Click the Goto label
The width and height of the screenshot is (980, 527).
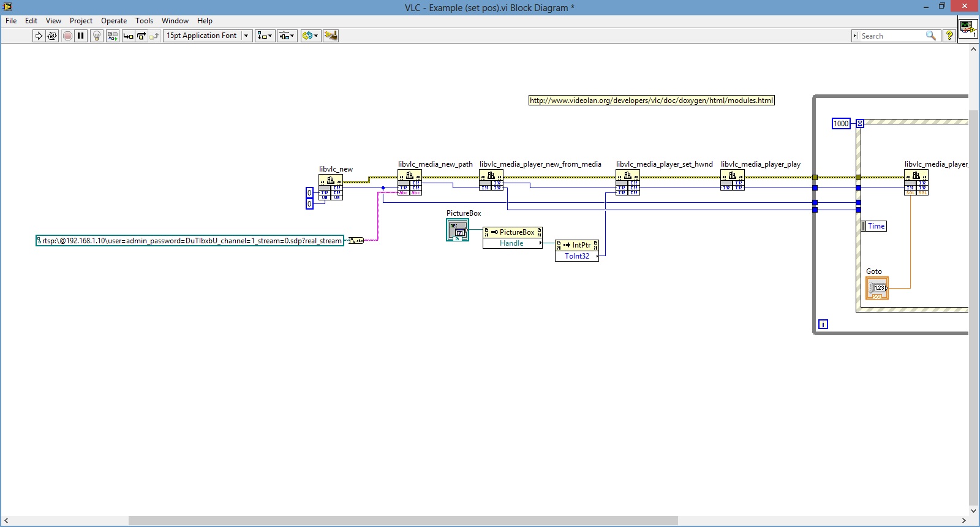point(874,271)
